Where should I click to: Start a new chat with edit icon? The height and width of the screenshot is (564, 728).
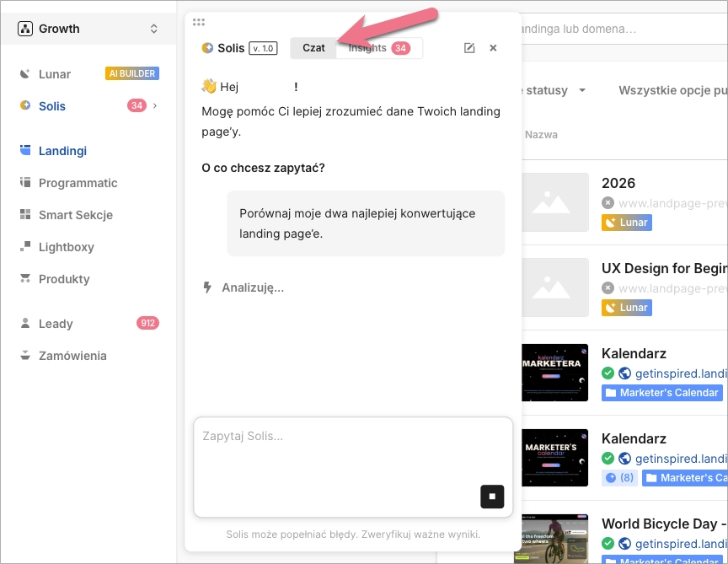(469, 48)
